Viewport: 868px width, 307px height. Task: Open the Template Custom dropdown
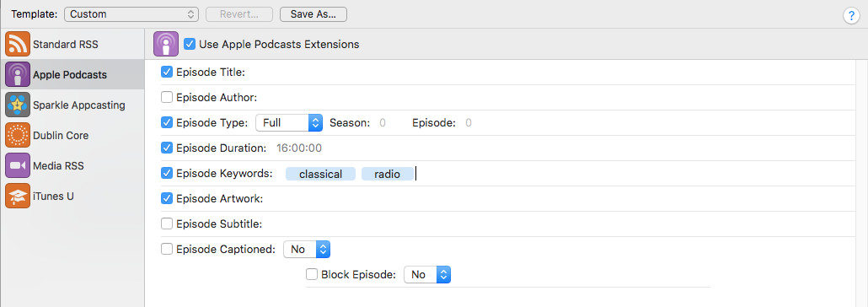coord(131,14)
